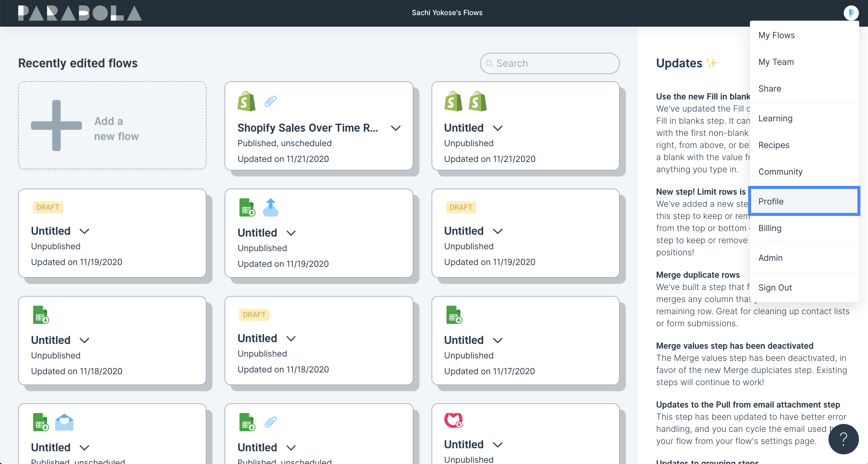Viewport: 868px width, 464px height.
Task: Click the Sheets icon on first 11/18 Untitled card
Action: pos(41,315)
